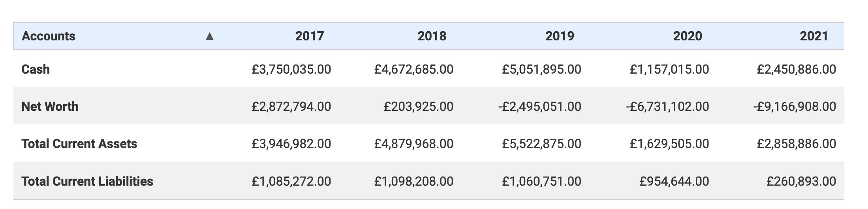
Task: Click the Accounts sort arrow icon
Action: pyautogui.click(x=210, y=36)
